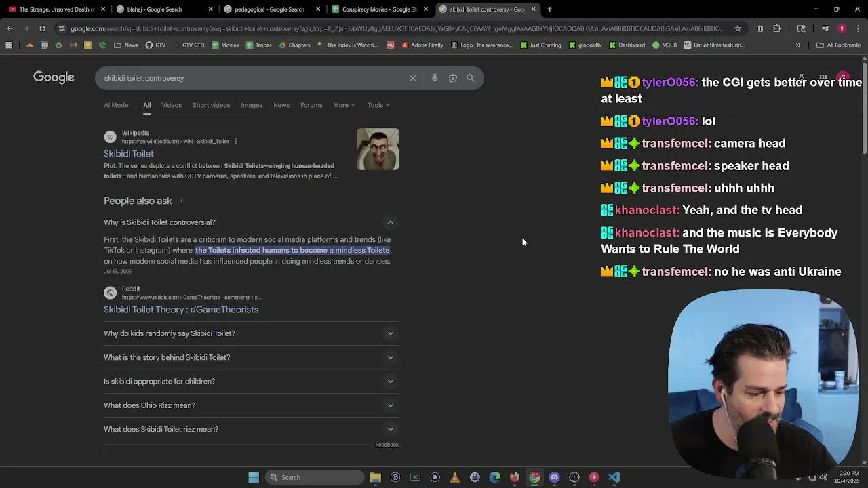
Task: Expand 'What does Ohio Rizz mean?'
Action: [390, 405]
